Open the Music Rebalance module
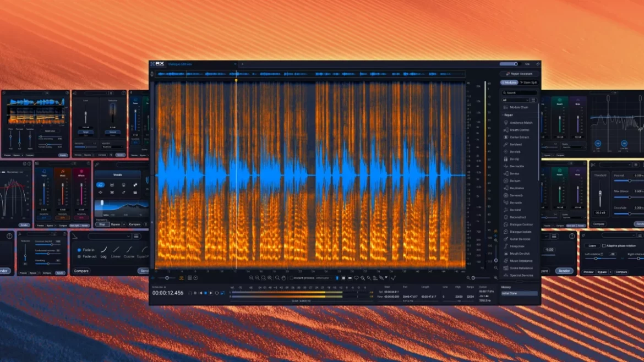This screenshot has height=362, width=644. coord(518,261)
